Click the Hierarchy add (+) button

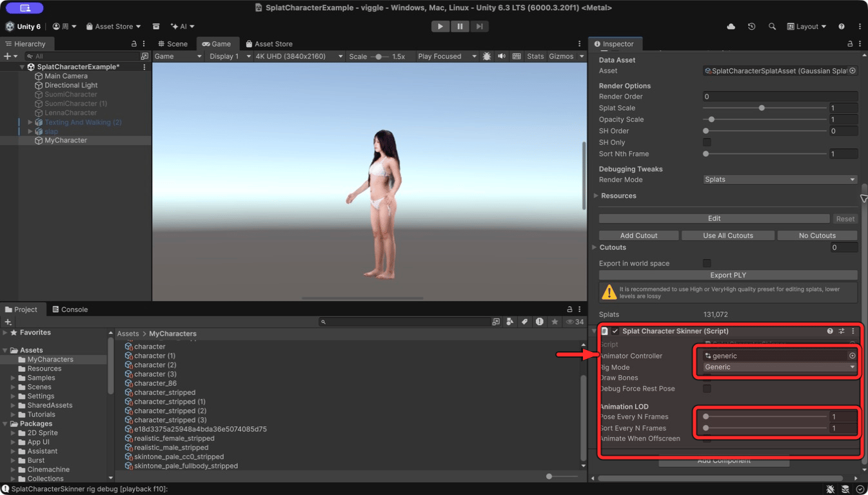pyautogui.click(x=10, y=56)
